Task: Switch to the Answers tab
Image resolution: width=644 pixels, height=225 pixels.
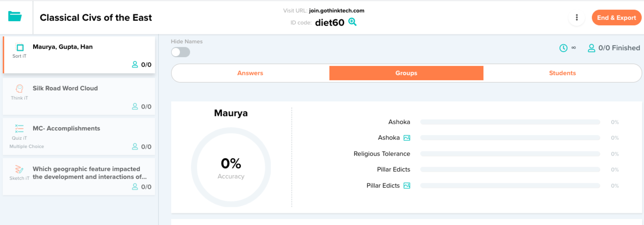Action: (x=250, y=73)
